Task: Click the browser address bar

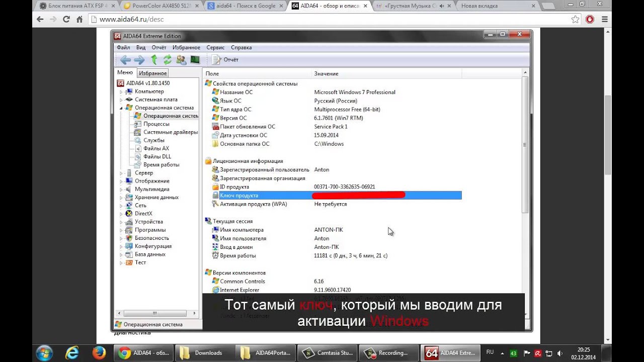Action: pos(330,20)
